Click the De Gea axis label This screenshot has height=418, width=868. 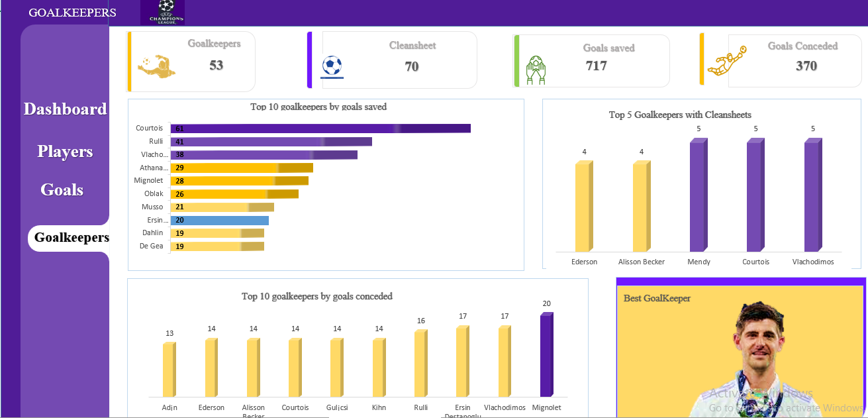[x=152, y=246]
